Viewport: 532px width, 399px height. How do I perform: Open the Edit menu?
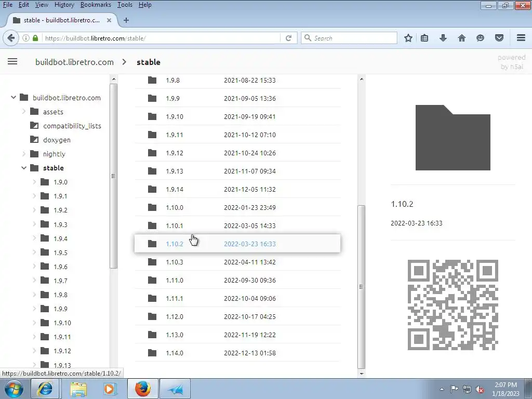click(23, 5)
